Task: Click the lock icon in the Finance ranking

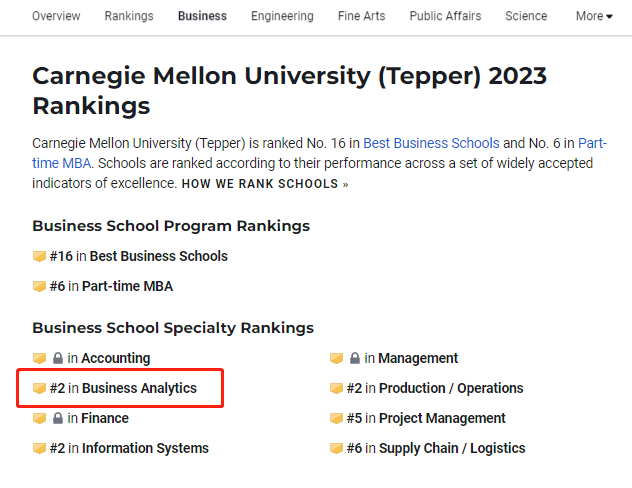Action: (x=58, y=418)
